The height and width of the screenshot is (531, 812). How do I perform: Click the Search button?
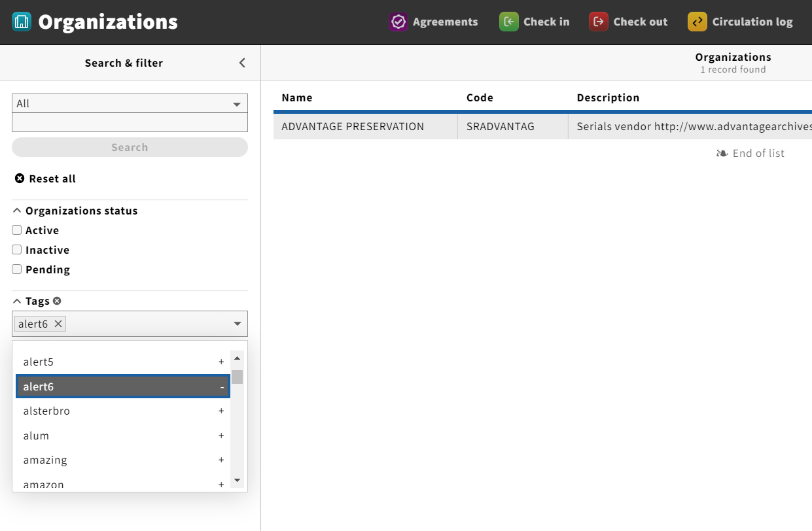(130, 147)
